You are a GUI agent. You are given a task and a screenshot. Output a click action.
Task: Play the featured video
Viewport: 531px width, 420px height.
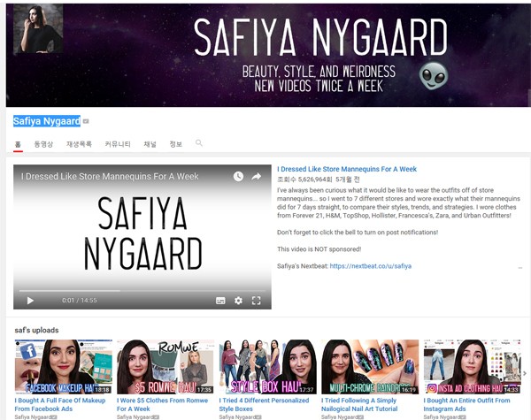coord(30,301)
